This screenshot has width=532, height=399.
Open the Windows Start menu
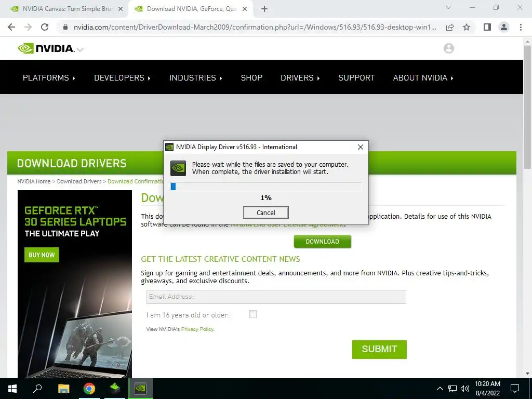12,389
